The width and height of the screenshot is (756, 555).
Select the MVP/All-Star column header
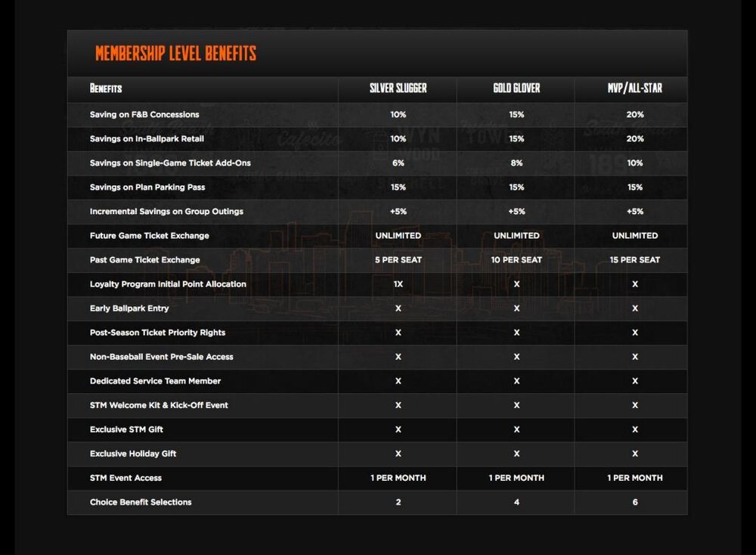[635, 88]
